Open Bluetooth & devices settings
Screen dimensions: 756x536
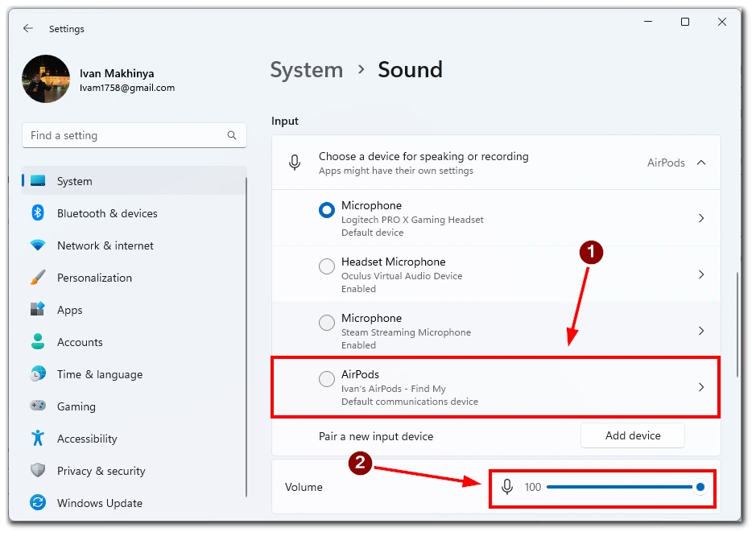pos(107,213)
